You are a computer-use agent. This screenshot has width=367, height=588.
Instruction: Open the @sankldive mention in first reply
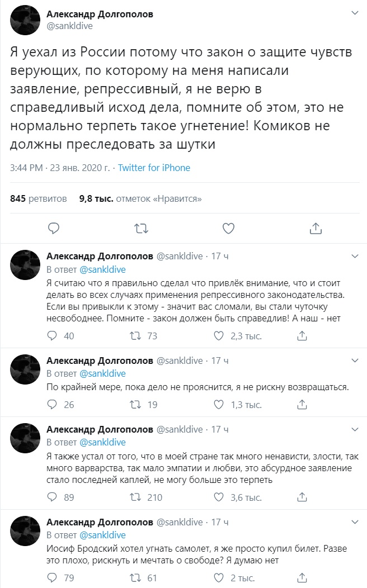(x=102, y=269)
